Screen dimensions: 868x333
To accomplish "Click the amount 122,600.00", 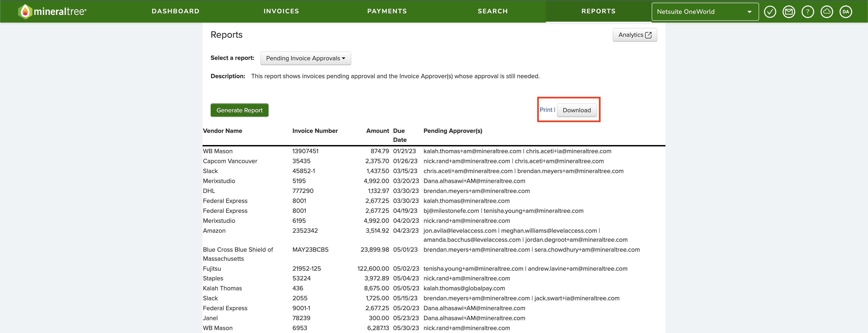I will tap(373, 269).
